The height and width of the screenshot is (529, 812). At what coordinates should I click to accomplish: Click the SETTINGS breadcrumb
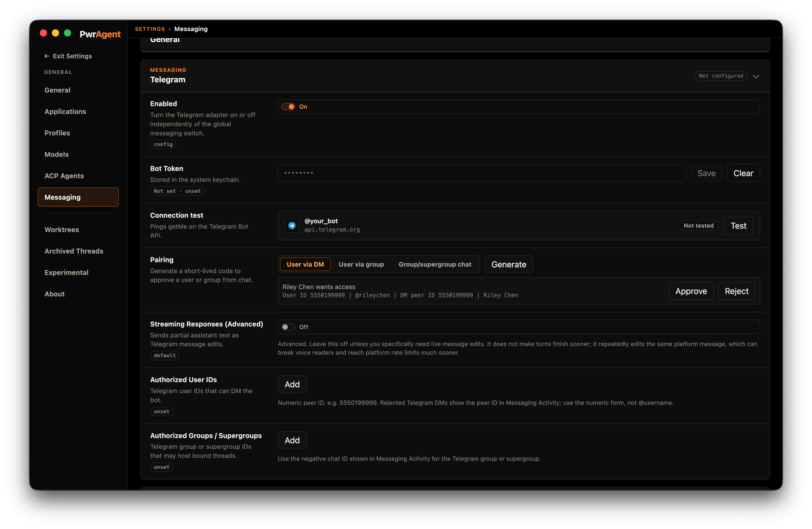pyautogui.click(x=150, y=29)
